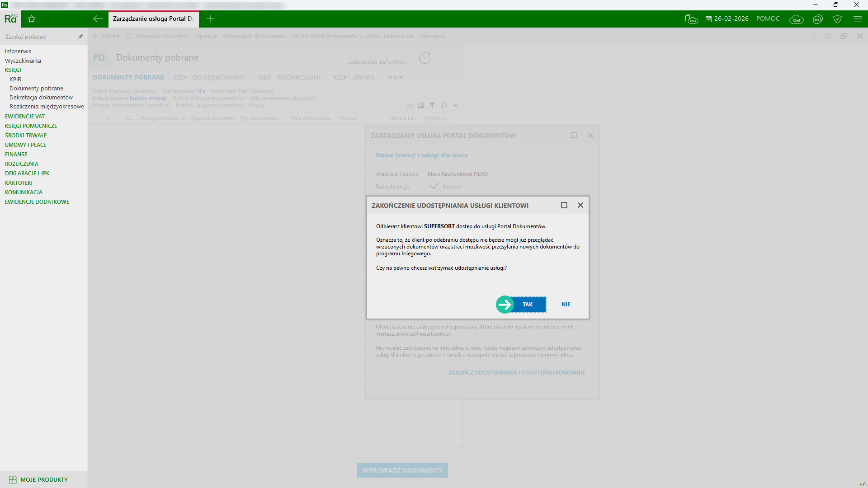Open the hamburger menu icon
Viewport: 868px width, 488px height.
[x=858, y=19]
